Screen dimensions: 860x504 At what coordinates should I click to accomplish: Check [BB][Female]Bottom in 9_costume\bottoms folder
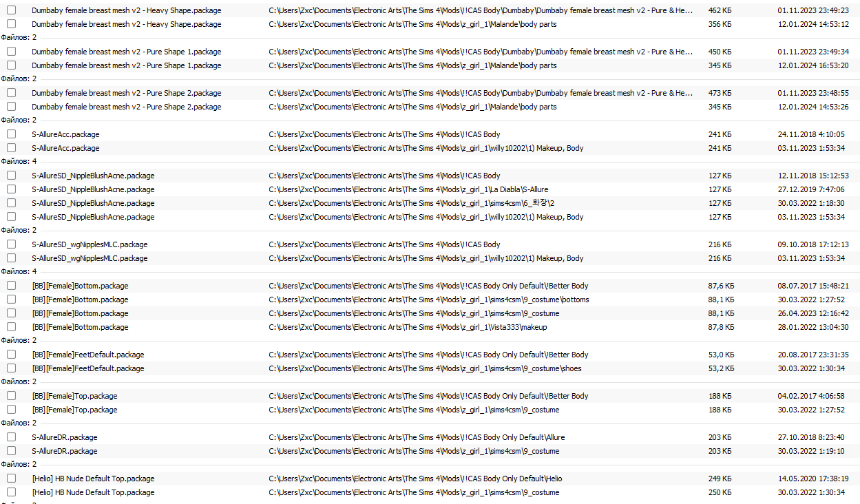pyautogui.click(x=11, y=300)
